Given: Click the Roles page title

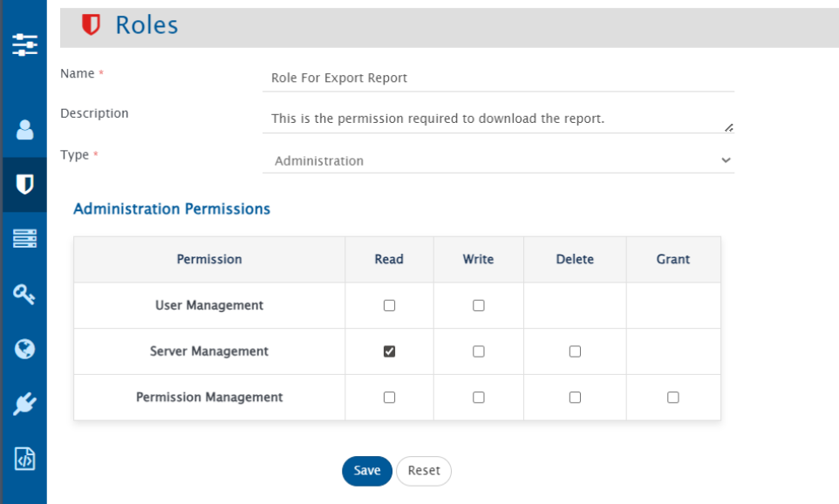Looking at the screenshot, I should tap(147, 25).
